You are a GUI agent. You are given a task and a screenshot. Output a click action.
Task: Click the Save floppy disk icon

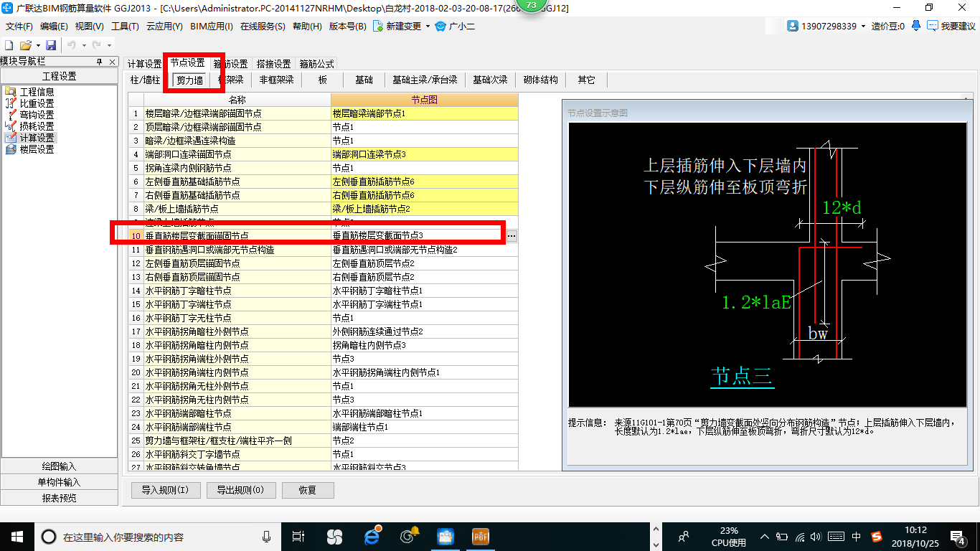click(51, 45)
